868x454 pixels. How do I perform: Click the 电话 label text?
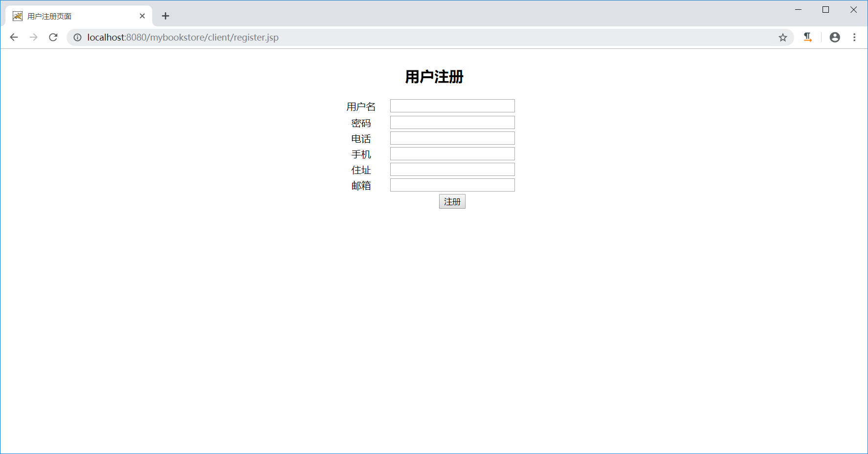click(x=361, y=139)
